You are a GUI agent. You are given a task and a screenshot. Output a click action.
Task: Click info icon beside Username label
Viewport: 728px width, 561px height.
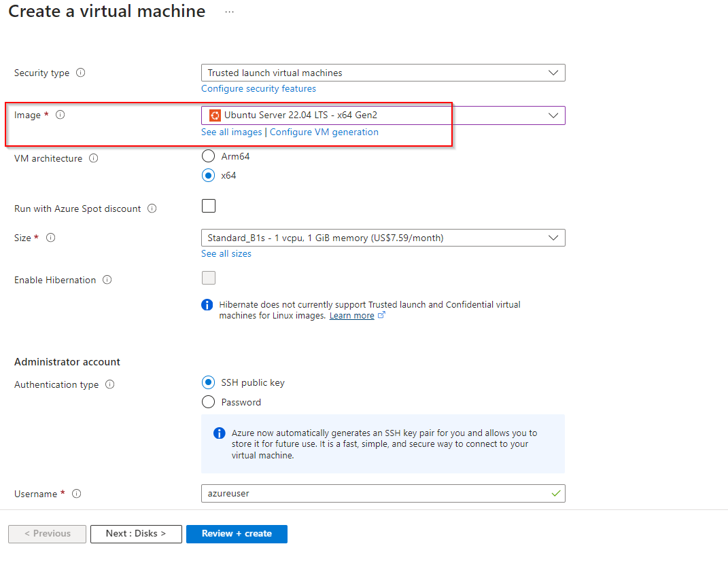(77, 494)
